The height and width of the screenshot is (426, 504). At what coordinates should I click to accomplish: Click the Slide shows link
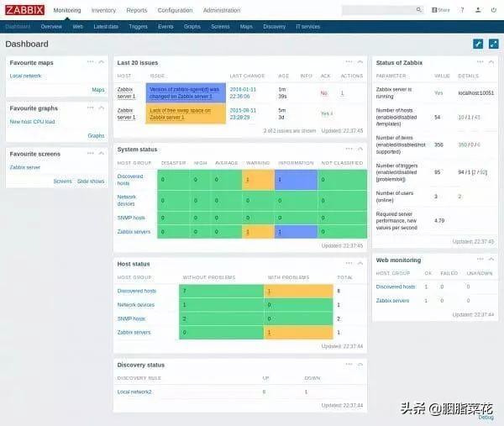(x=91, y=181)
